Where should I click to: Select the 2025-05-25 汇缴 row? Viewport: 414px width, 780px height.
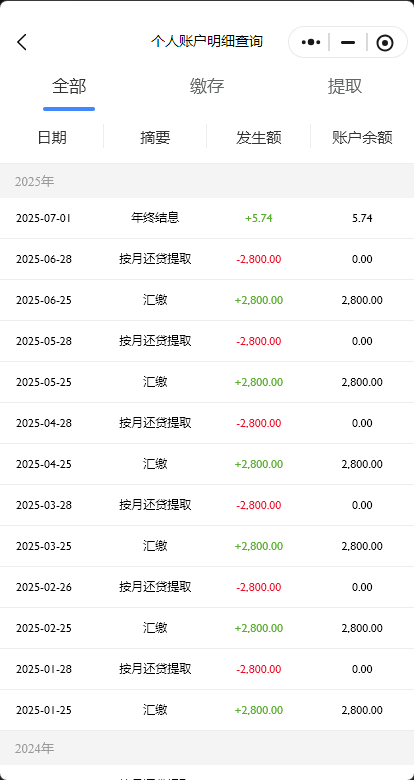(x=207, y=382)
